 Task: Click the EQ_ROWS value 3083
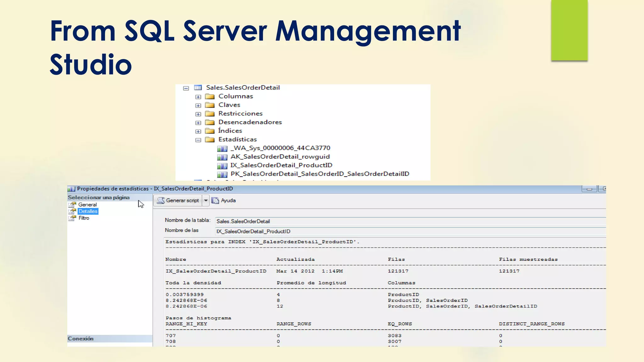(394, 336)
